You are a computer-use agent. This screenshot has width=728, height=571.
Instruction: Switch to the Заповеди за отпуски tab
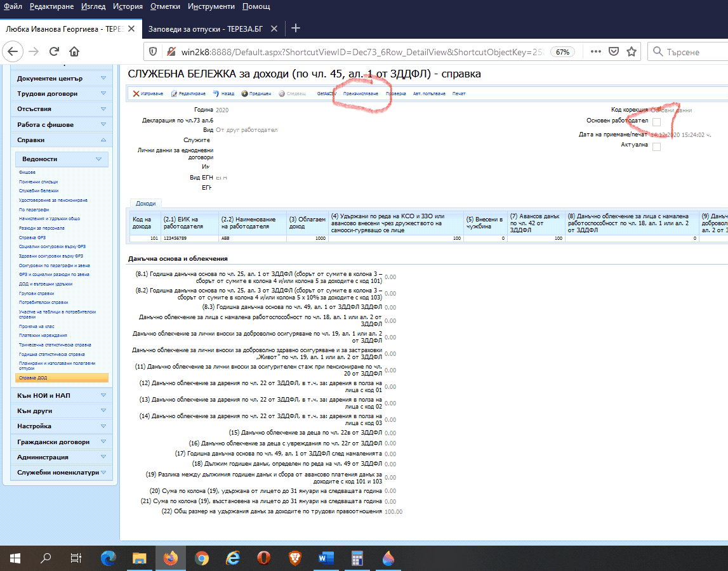[206, 29]
